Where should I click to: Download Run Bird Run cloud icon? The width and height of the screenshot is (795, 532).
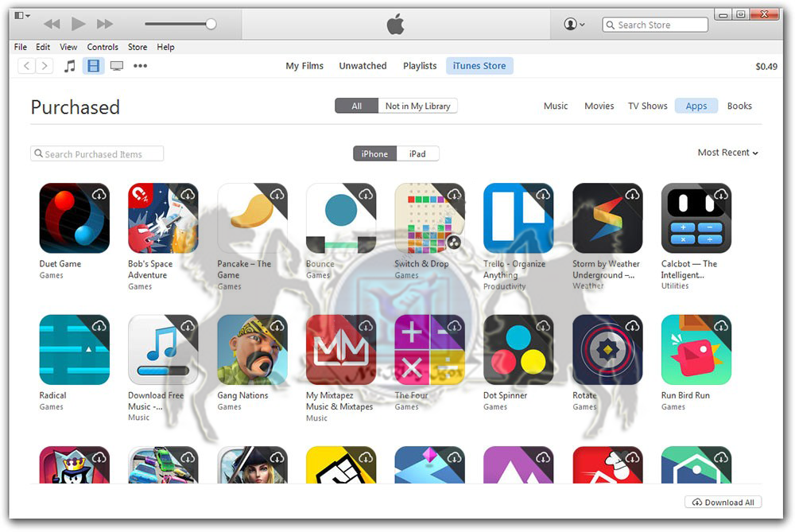click(x=722, y=325)
